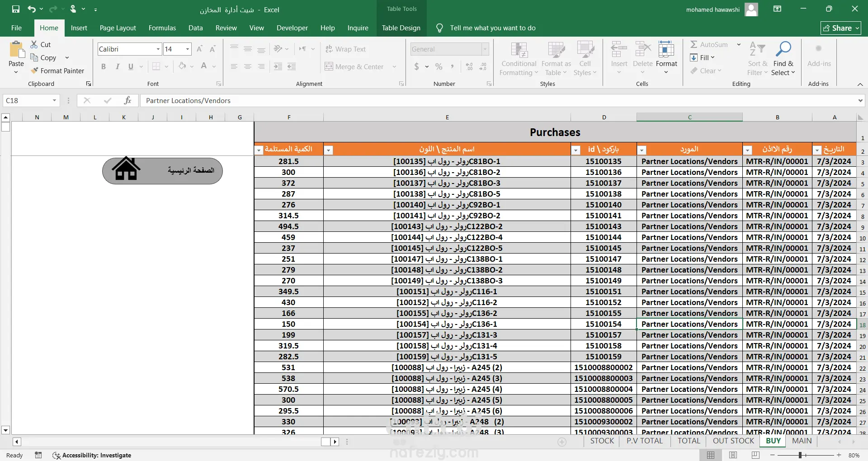Toggle Italic formatting
The image size is (868, 461).
[118, 66]
